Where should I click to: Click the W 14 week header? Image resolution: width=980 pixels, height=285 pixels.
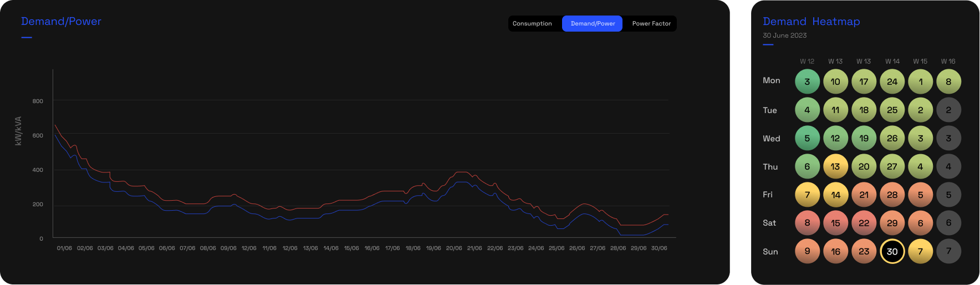(892, 62)
